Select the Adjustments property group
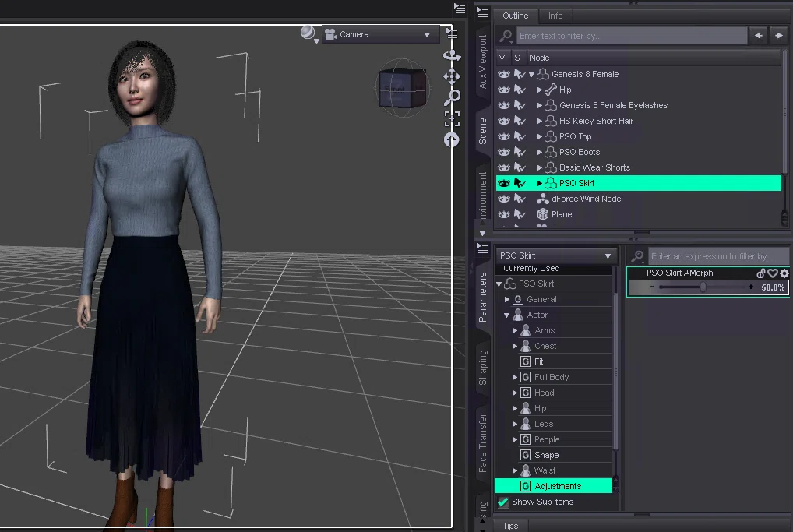 click(x=553, y=486)
